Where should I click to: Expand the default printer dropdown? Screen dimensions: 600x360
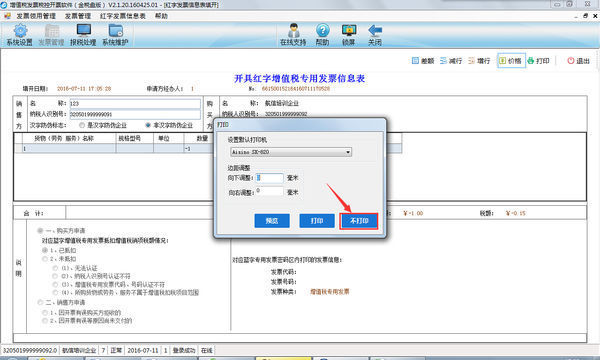[x=348, y=152]
